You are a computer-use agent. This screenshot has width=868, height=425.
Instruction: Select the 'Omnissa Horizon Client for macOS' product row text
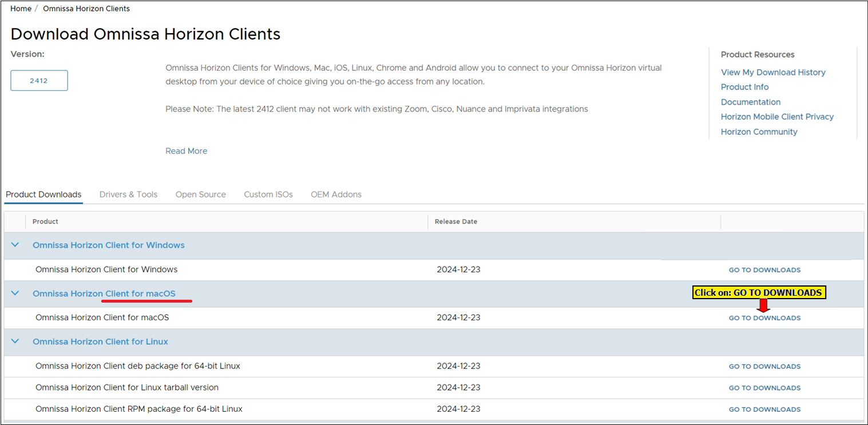coord(102,317)
